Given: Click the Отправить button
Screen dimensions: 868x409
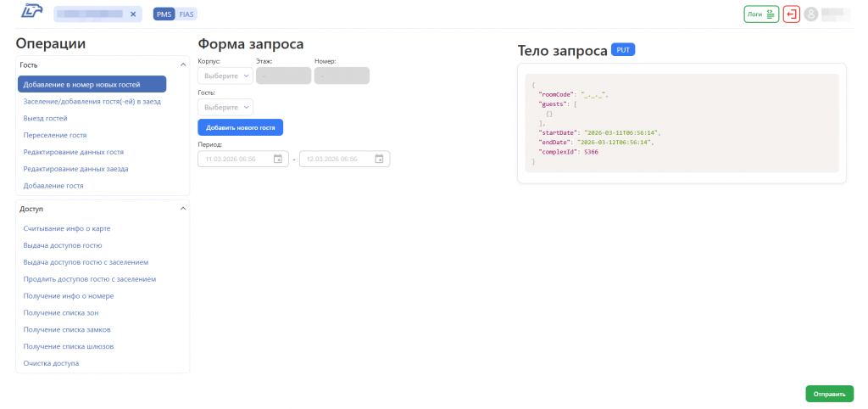Looking at the screenshot, I should (829, 394).
